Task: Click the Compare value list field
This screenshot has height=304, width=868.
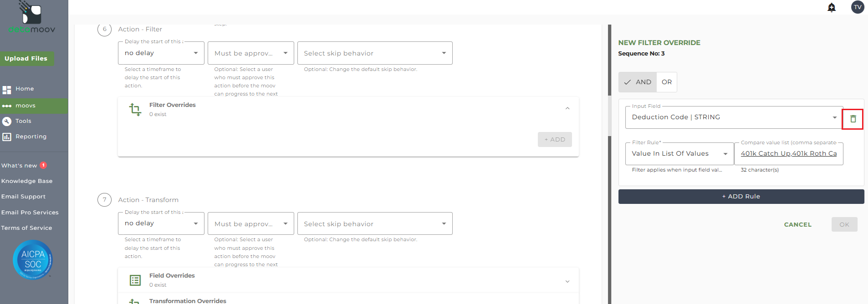Action: (x=788, y=154)
